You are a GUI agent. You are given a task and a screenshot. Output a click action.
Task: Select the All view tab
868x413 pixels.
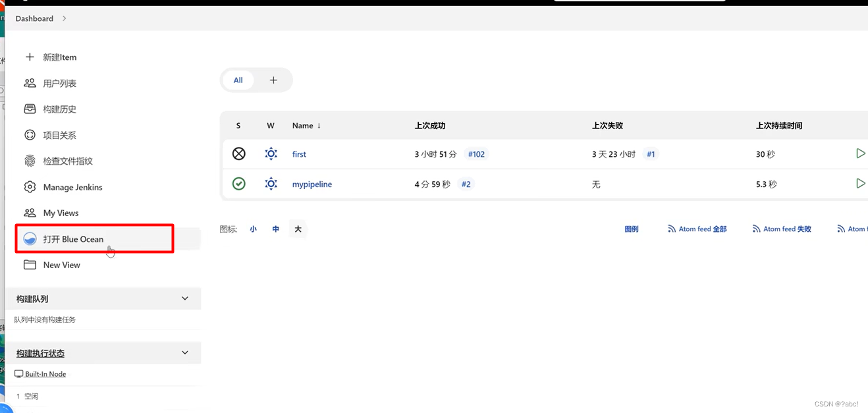tap(238, 80)
